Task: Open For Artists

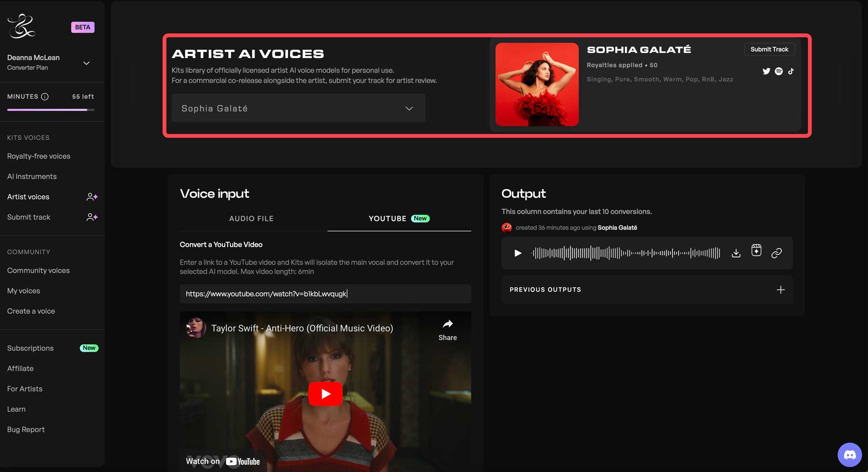Action: point(25,389)
